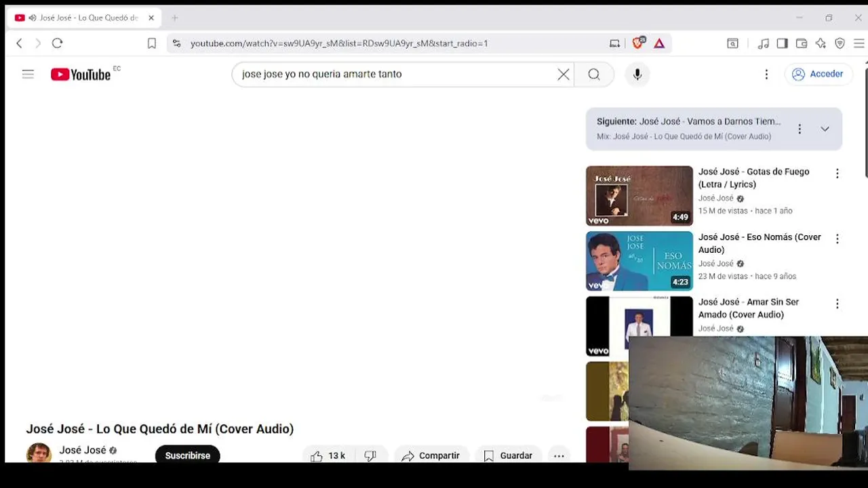Open the browser main hamburger menu

tap(859, 43)
